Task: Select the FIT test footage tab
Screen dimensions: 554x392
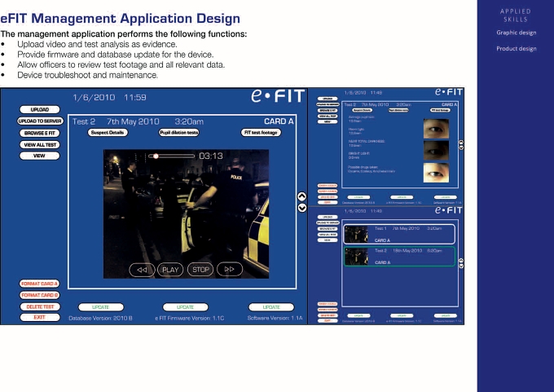Action: tap(261, 133)
